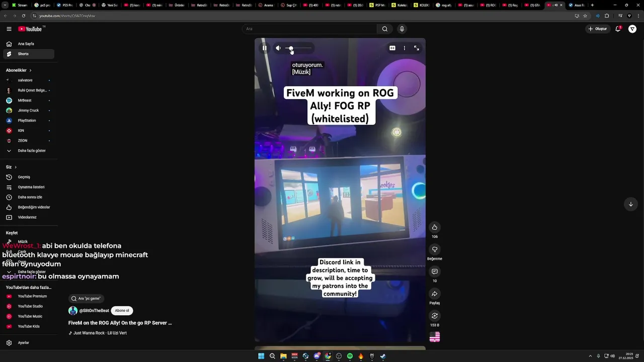Open YouTube Kids link
Image resolution: width=644 pixels, height=362 pixels.
[29, 326]
